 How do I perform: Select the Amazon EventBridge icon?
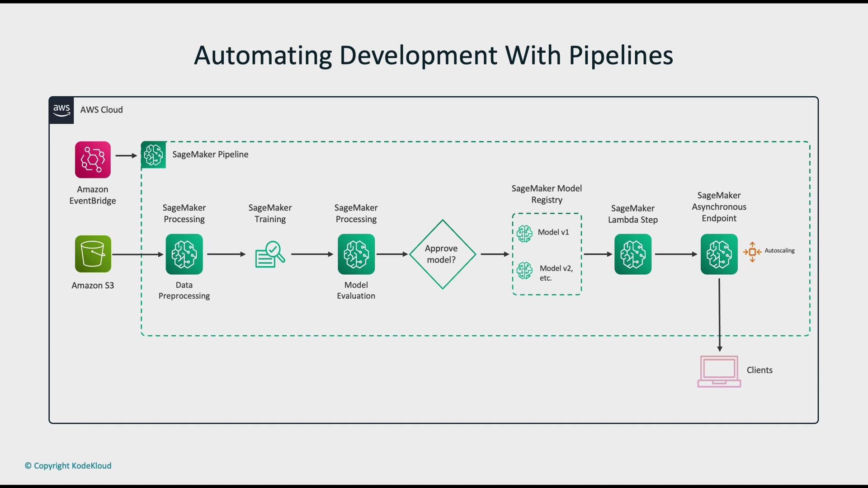click(x=93, y=160)
